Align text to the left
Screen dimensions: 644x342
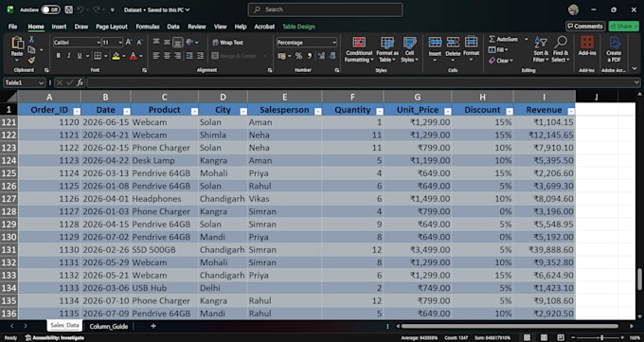[156, 56]
